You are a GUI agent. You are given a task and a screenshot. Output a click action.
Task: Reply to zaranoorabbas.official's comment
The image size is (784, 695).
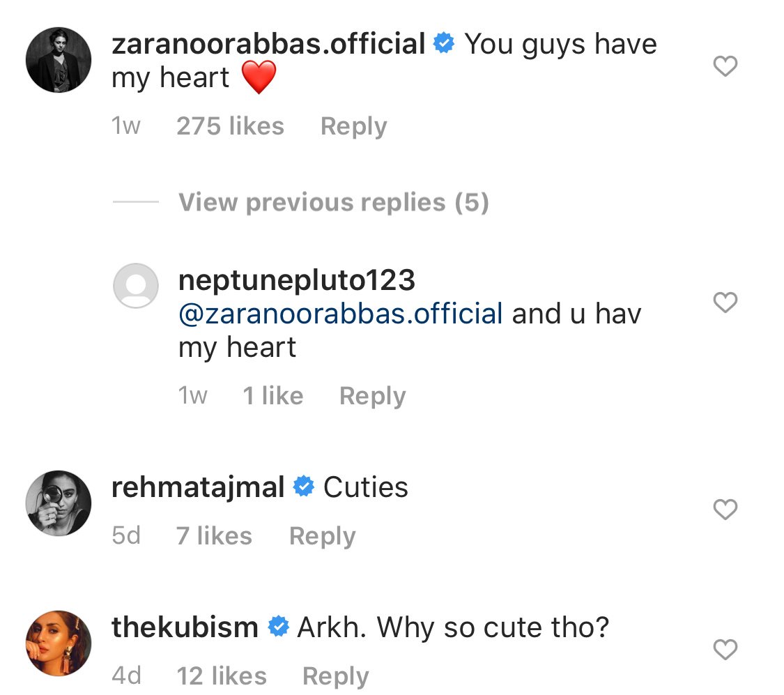pyautogui.click(x=353, y=127)
